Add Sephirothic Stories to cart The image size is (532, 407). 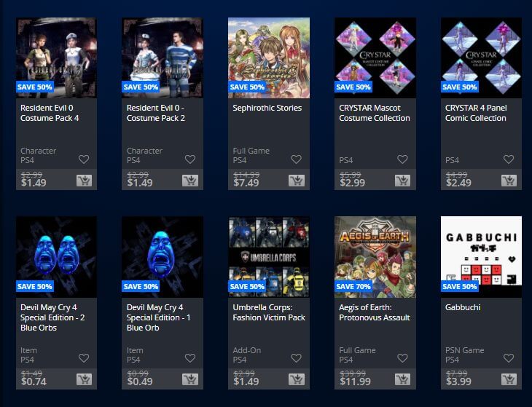(x=296, y=181)
